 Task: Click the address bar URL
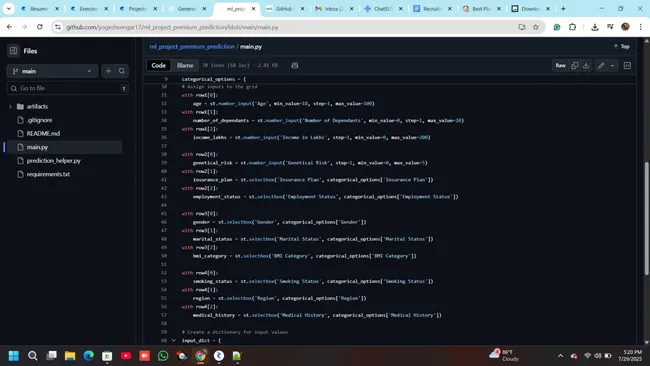(x=172, y=27)
